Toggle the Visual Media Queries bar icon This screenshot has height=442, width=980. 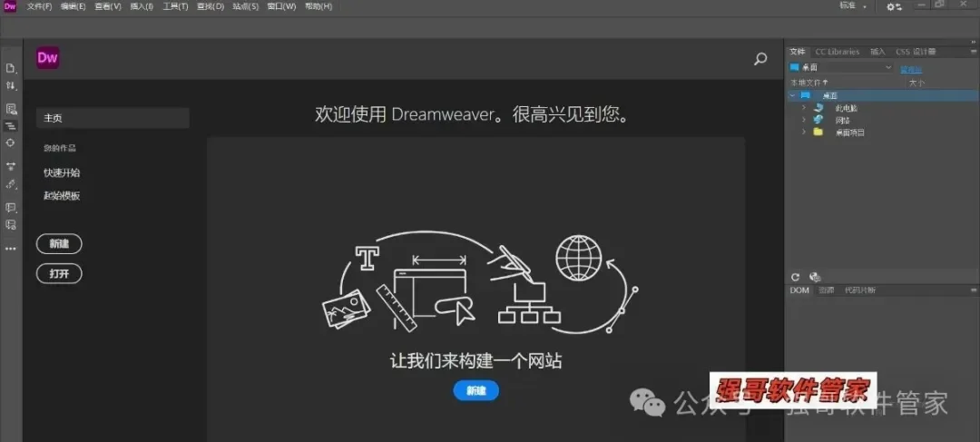point(11,125)
